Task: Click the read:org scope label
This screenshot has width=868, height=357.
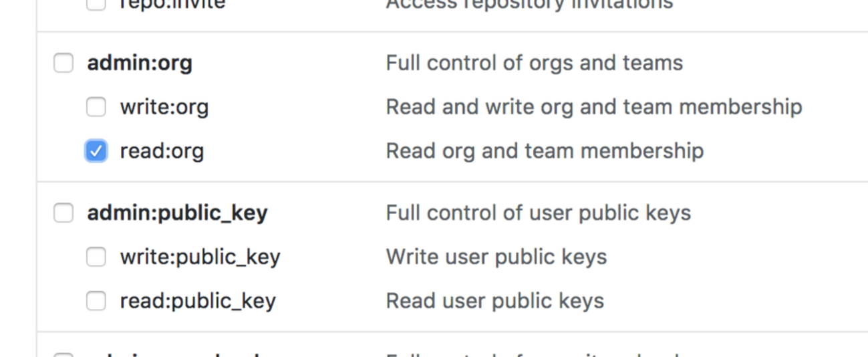Action: [162, 151]
